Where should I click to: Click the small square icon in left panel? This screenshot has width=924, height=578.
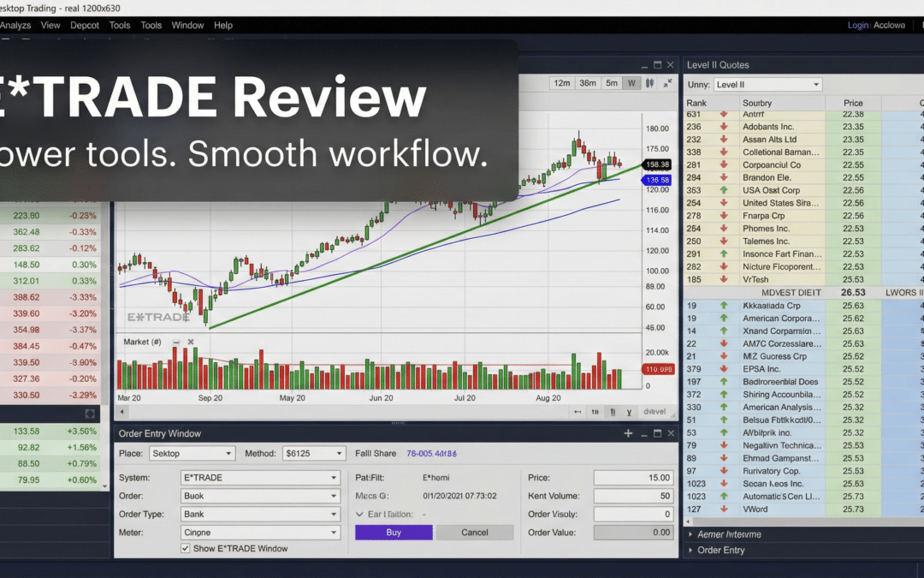(x=90, y=414)
